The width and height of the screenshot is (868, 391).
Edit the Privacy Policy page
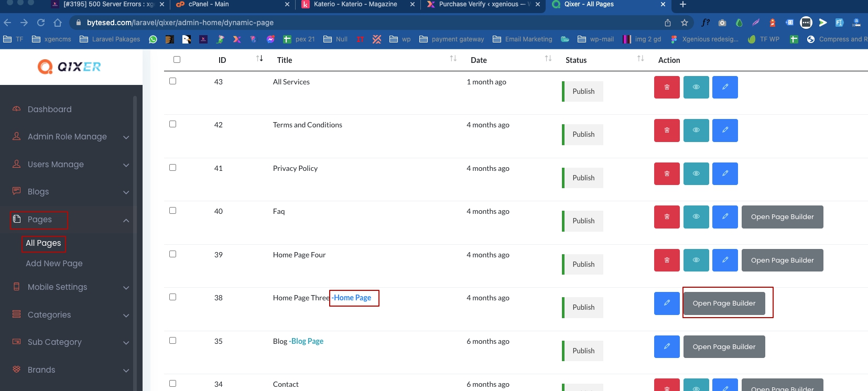725,173
